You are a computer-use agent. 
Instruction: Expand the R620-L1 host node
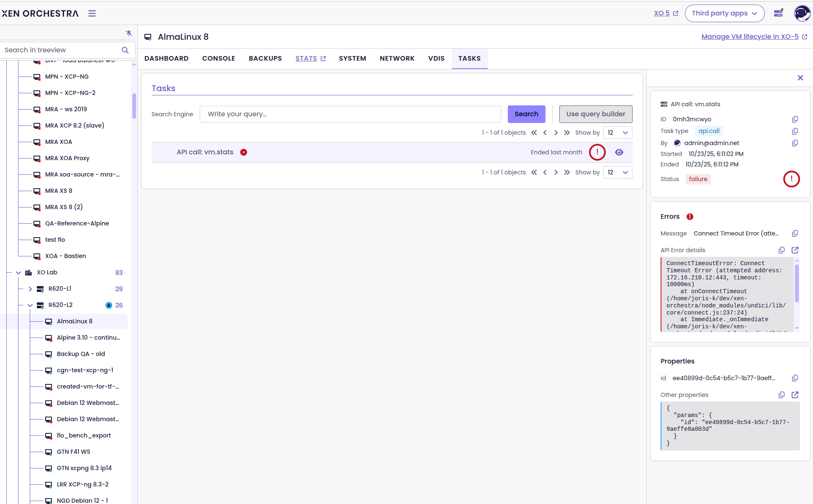tap(30, 289)
